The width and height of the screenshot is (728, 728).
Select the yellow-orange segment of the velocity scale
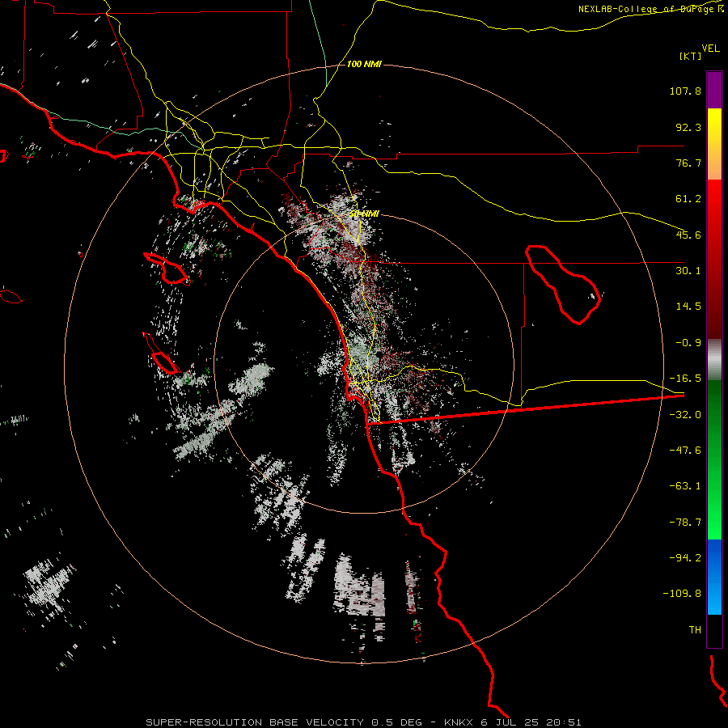pyautogui.click(x=714, y=145)
